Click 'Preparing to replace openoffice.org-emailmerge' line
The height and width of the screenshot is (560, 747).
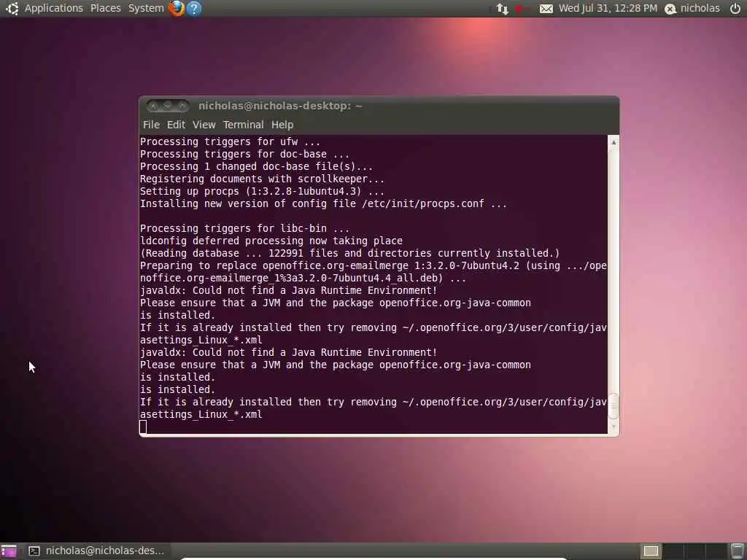(x=373, y=265)
